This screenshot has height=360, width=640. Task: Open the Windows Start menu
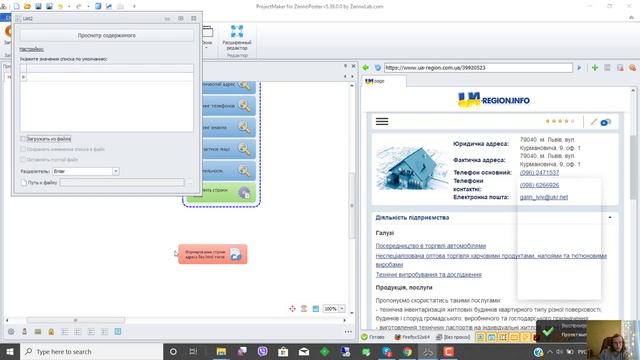point(10,351)
